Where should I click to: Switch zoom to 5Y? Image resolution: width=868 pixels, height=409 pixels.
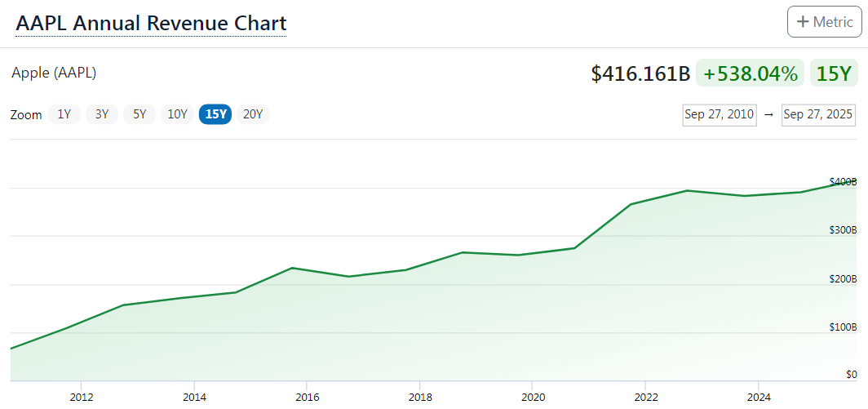point(139,114)
